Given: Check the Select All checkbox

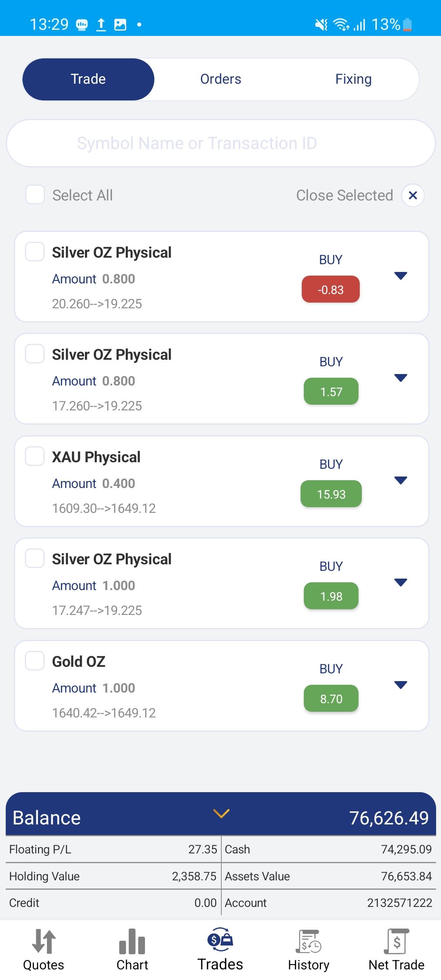Looking at the screenshot, I should coord(35,194).
